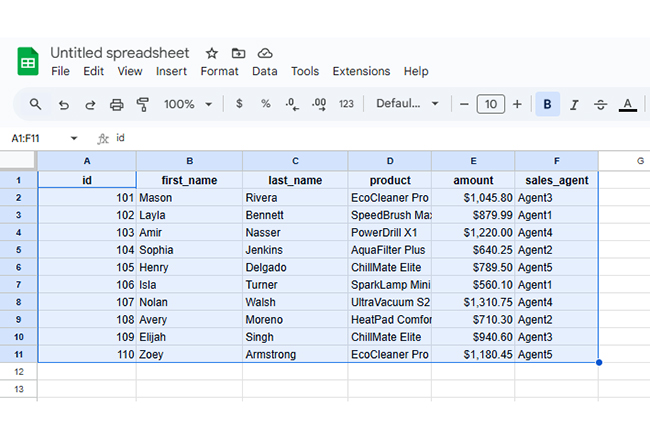Select the id cell with 110
Viewport: 650px width, 439px height.
87,354
